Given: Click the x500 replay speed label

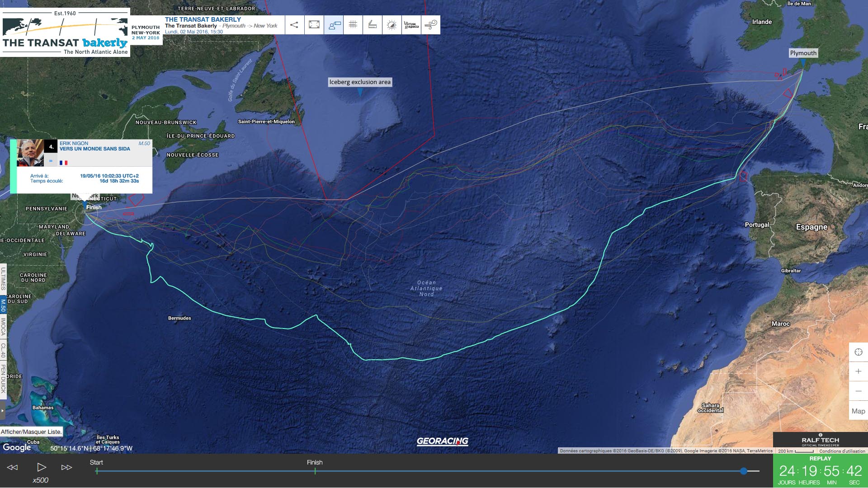Looking at the screenshot, I should tap(40, 480).
